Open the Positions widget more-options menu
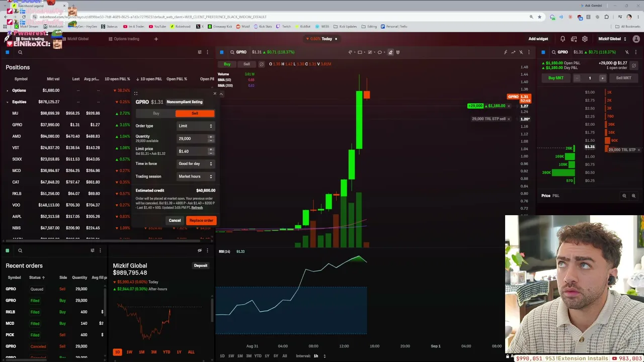644x362 pixels. 207,52
